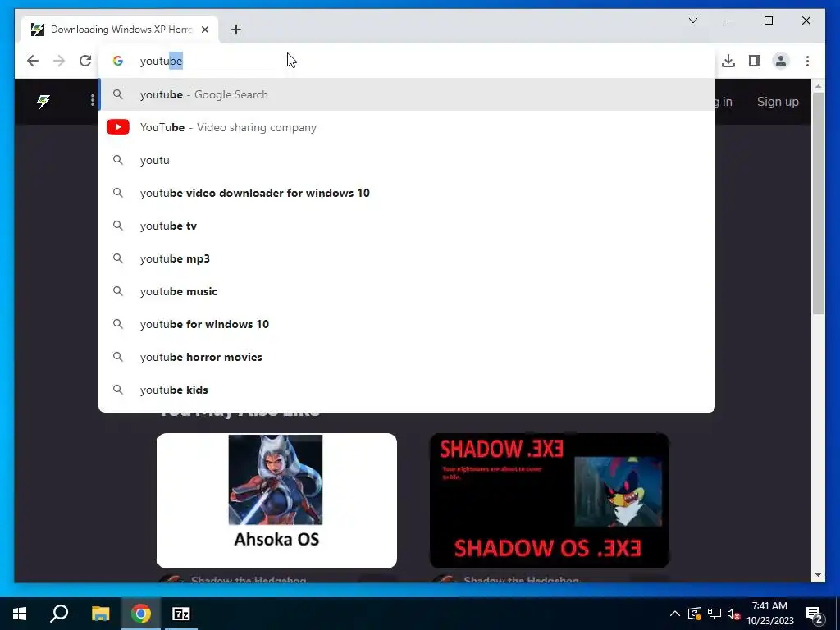Open the Chrome downloads icon
840x630 pixels.
click(728, 61)
